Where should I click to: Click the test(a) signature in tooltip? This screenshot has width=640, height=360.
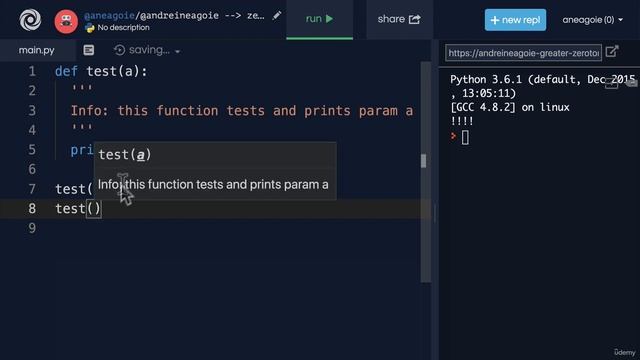click(125, 155)
